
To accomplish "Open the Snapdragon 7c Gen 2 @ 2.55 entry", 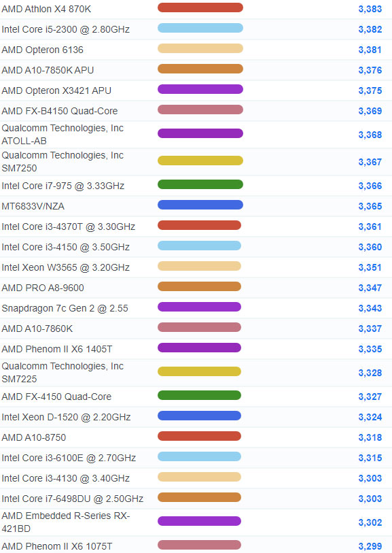I will tap(65, 308).
